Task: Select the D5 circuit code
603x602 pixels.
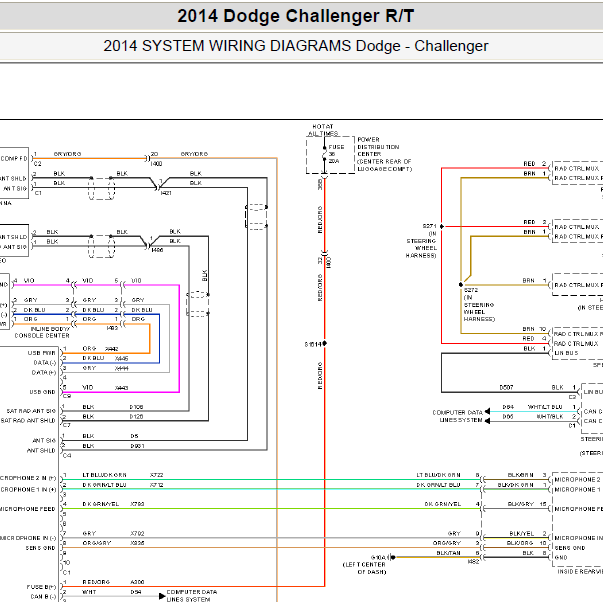Action: [x=134, y=436]
